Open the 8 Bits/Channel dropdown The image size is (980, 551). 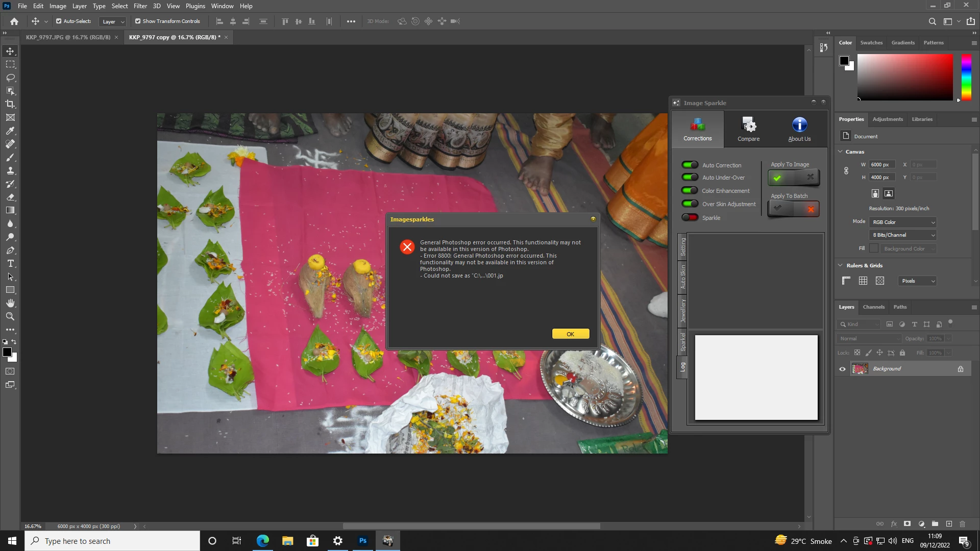(x=903, y=235)
